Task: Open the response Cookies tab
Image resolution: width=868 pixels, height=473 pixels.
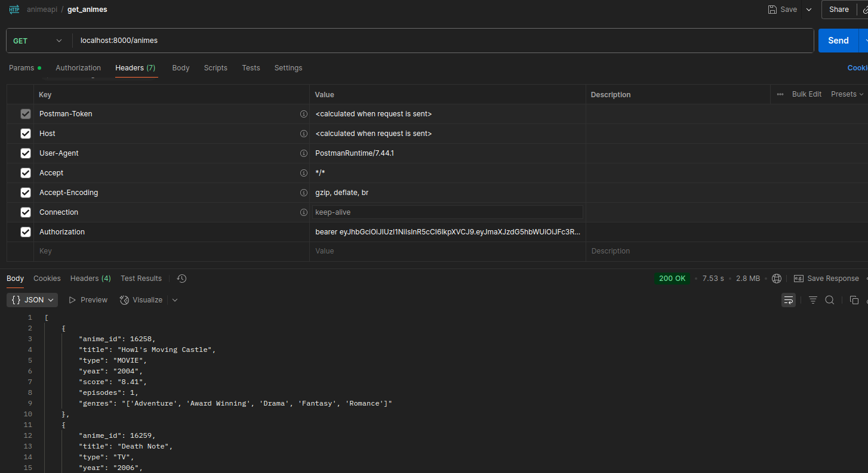Action: (x=47, y=279)
